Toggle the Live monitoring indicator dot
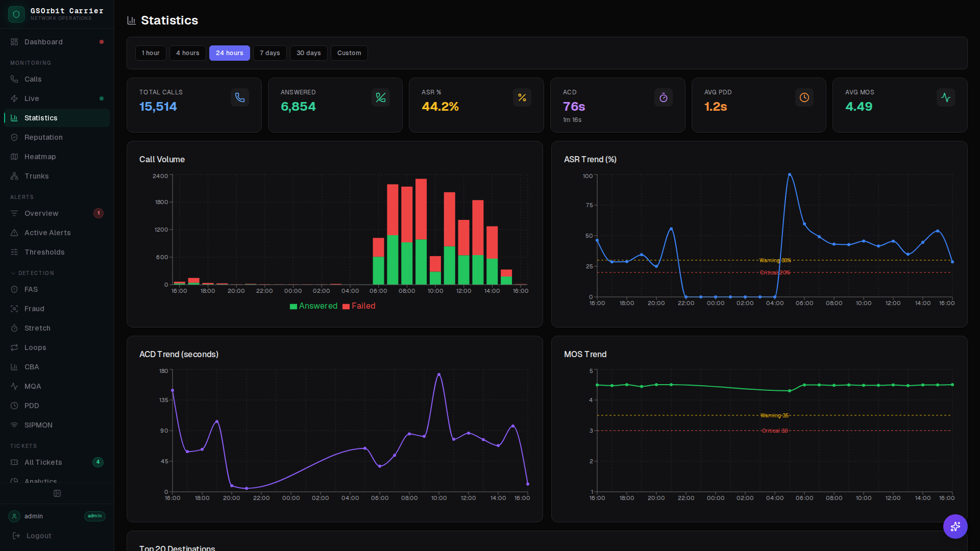Image resolution: width=980 pixels, height=551 pixels. (102, 98)
